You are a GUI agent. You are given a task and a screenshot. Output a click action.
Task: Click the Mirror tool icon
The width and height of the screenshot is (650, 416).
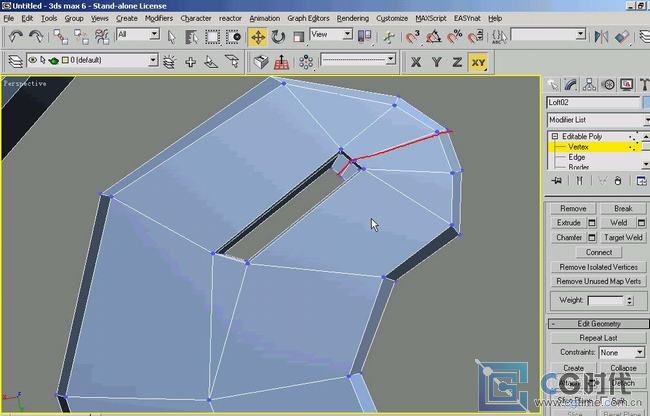601,36
